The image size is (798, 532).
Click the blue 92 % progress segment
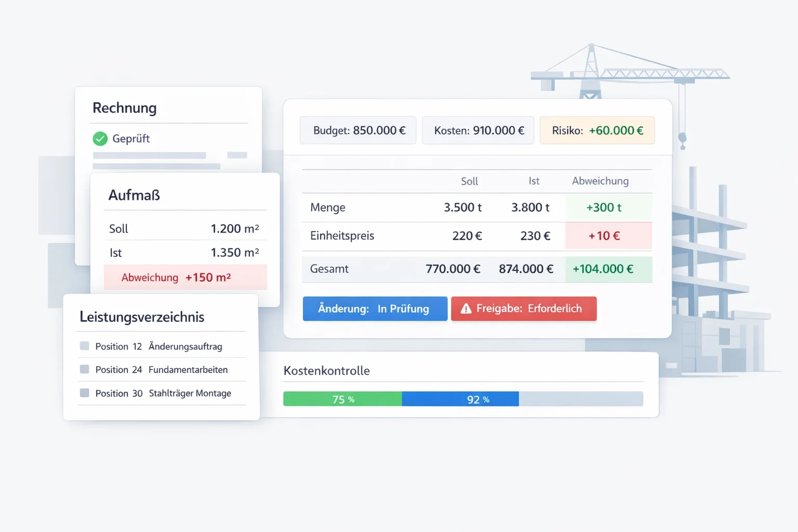click(x=460, y=399)
